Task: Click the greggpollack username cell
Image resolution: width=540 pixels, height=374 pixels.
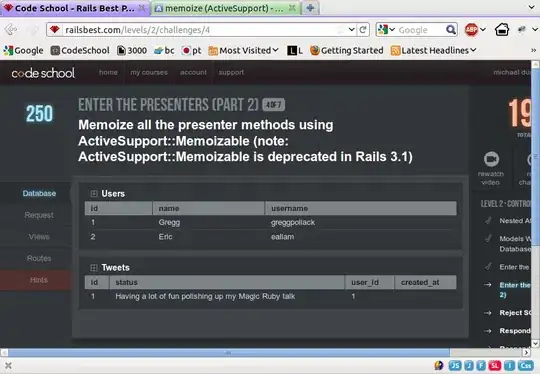Action: pos(293,222)
